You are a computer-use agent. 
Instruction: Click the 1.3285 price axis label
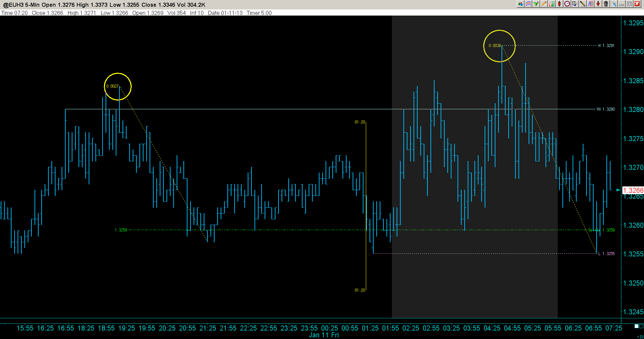click(x=633, y=81)
